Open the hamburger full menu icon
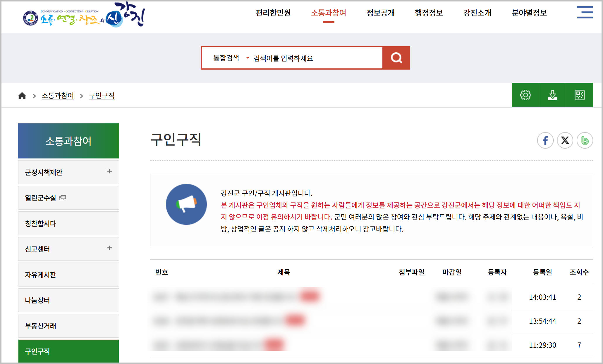The height and width of the screenshot is (364, 603). click(584, 12)
